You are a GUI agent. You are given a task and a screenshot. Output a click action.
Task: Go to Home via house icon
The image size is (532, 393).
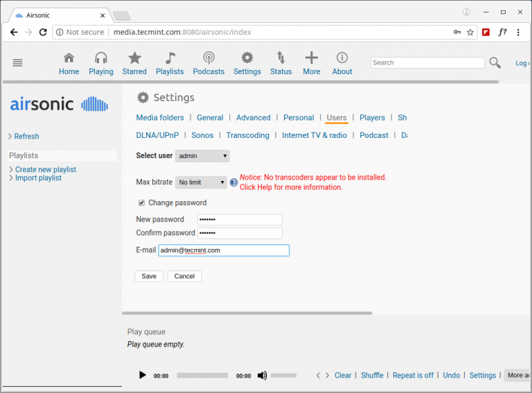69,58
